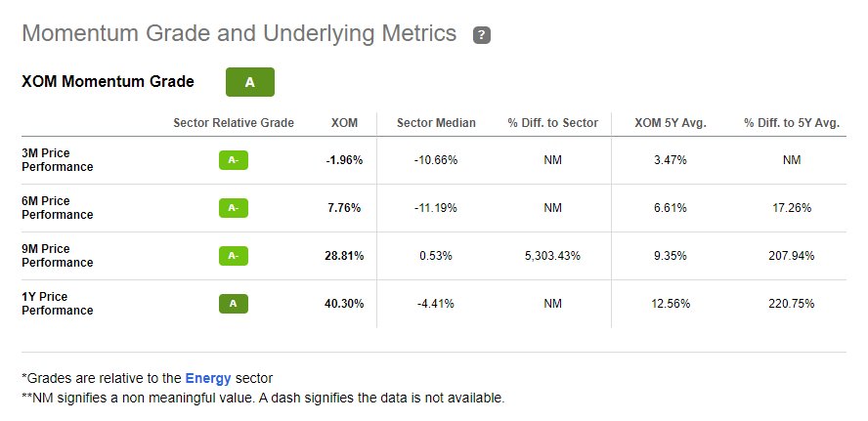Open the Energy sector link
The image size is (868, 421).
pos(208,379)
